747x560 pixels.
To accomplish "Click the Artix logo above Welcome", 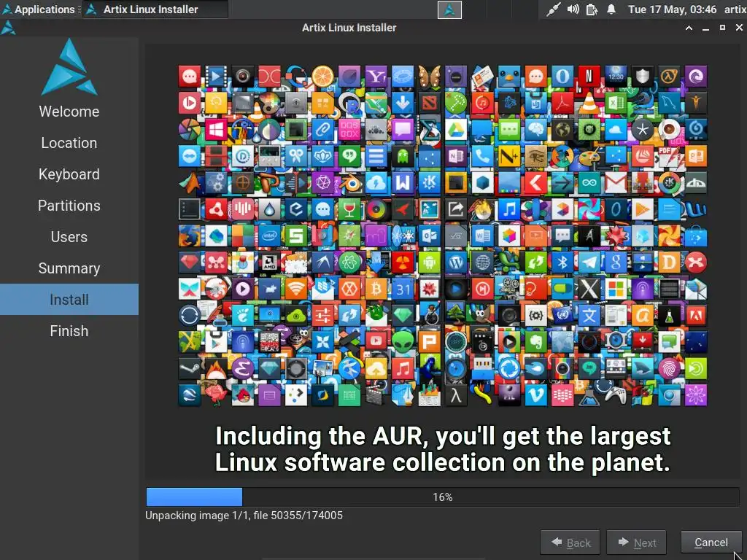I will point(69,66).
